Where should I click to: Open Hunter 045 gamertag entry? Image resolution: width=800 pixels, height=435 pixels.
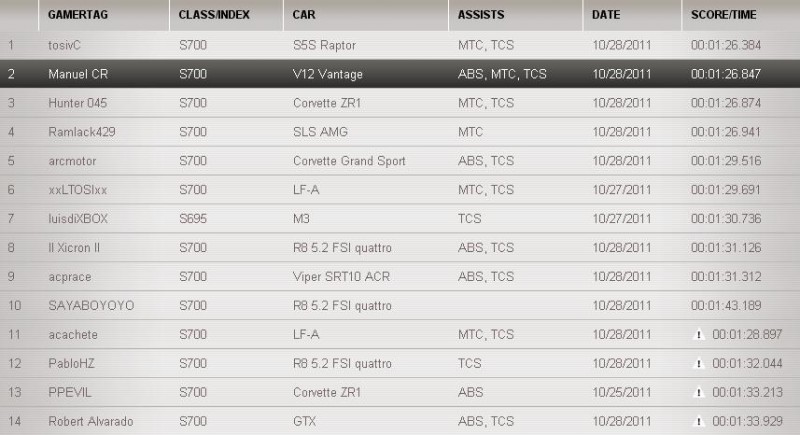76,103
